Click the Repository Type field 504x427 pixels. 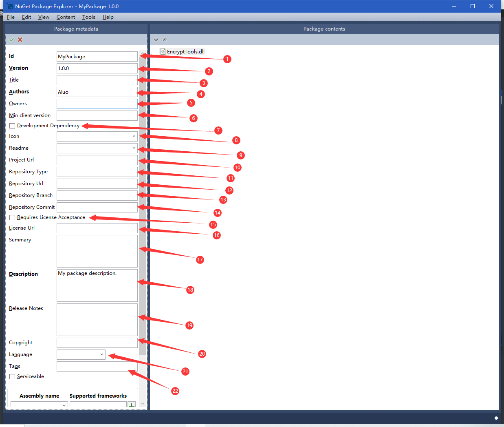point(97,172)
